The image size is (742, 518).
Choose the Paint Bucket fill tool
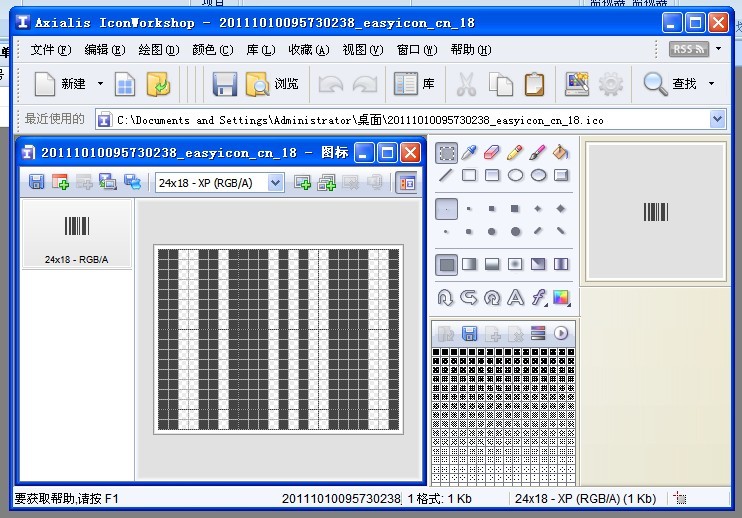[560, 153]
